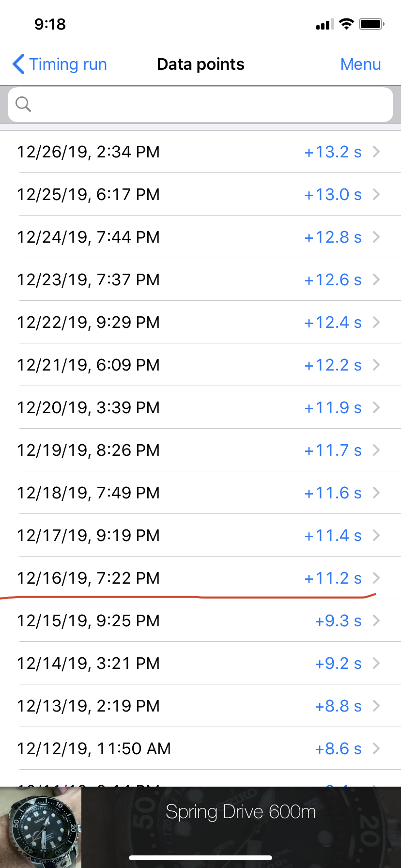Go back to Timing run
The height and width of the screenshot is (868, 401).
tap(60, 64)
